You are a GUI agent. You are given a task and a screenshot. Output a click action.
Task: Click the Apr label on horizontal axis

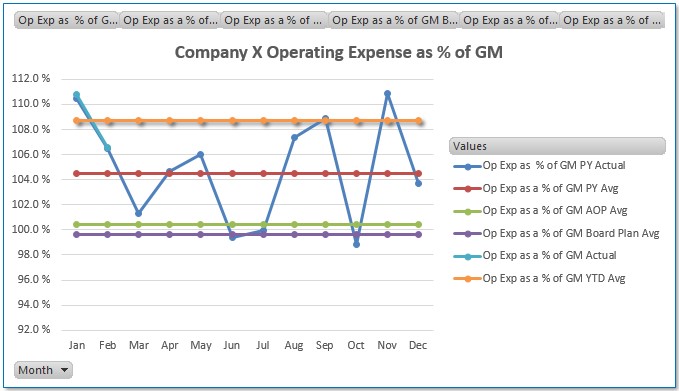pyautogui.click(x=170, y=346)
